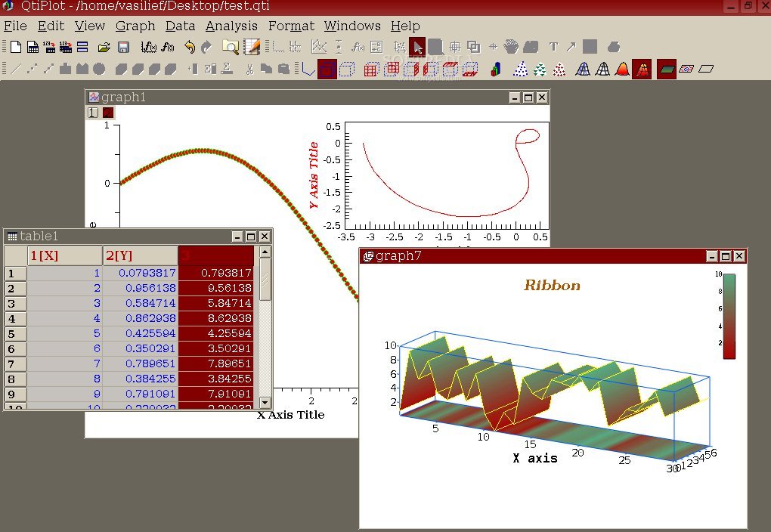
Task: Toggle the 3D wireframe surface mode
Action: [x=584, y=69]
